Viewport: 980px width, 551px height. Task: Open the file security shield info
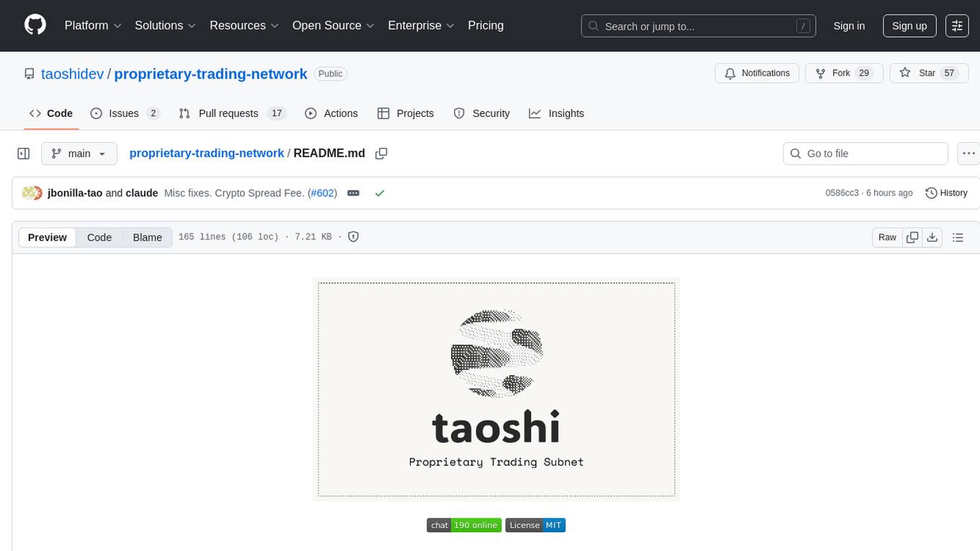pyautogui.click(x=354, y=237)
